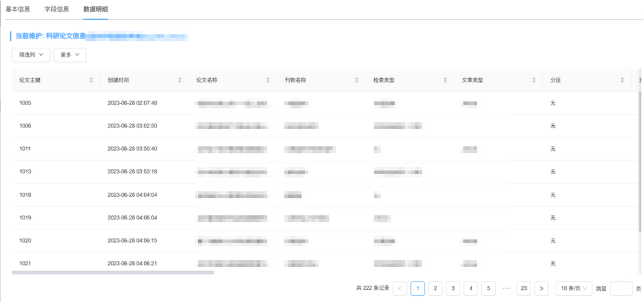Click 无 in the row 1020 分区 cell

553,240
